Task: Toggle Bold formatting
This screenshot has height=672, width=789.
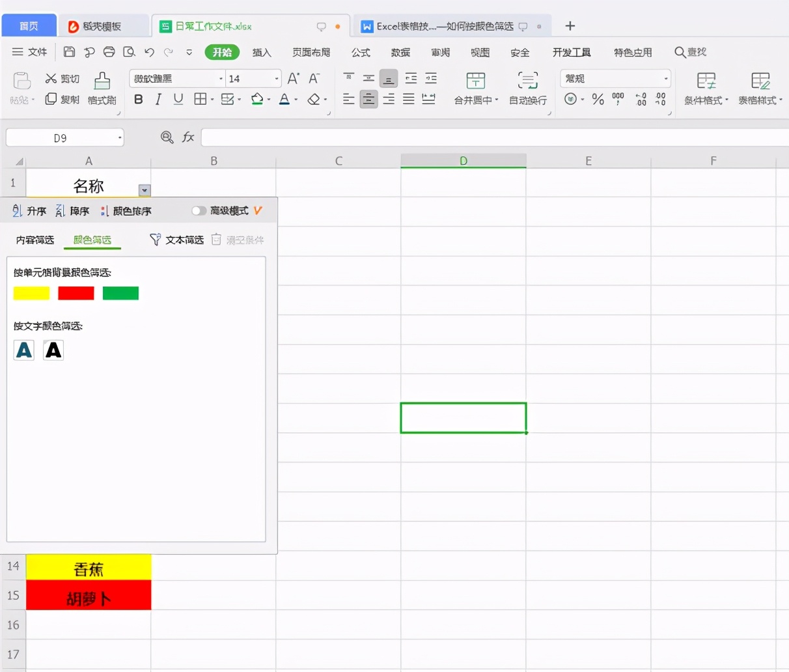Action: [x=138, y=99]
